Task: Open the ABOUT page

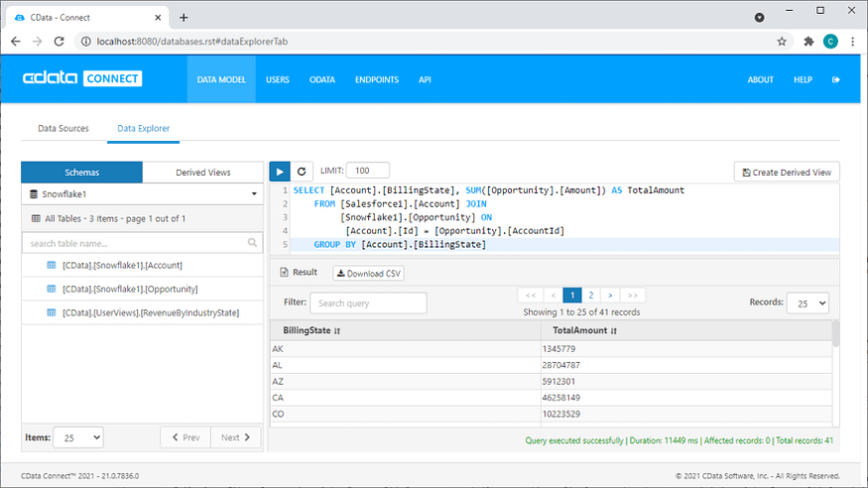Action: coord(761,79)
